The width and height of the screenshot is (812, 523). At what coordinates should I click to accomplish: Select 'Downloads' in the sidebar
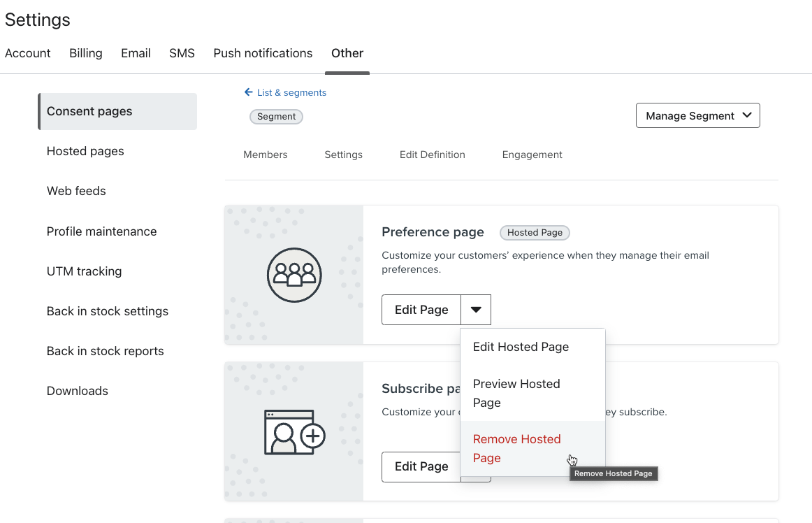(77, 391)
